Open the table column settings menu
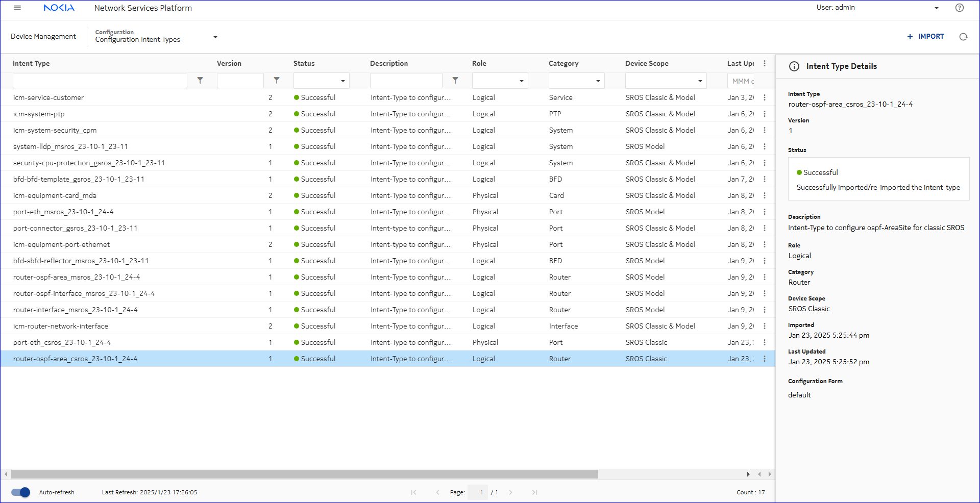Image resolution: width=980 pixels, height=503 pixels. tap(765, 63)
